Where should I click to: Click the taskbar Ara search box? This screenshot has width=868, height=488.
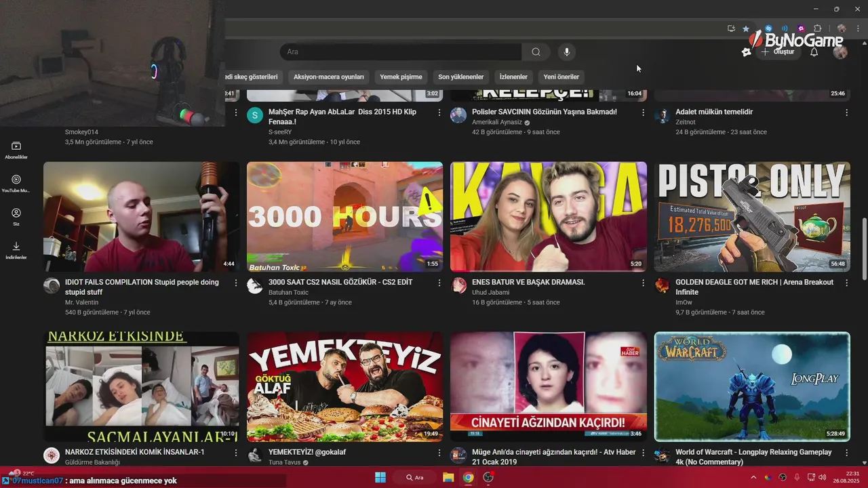415,477
